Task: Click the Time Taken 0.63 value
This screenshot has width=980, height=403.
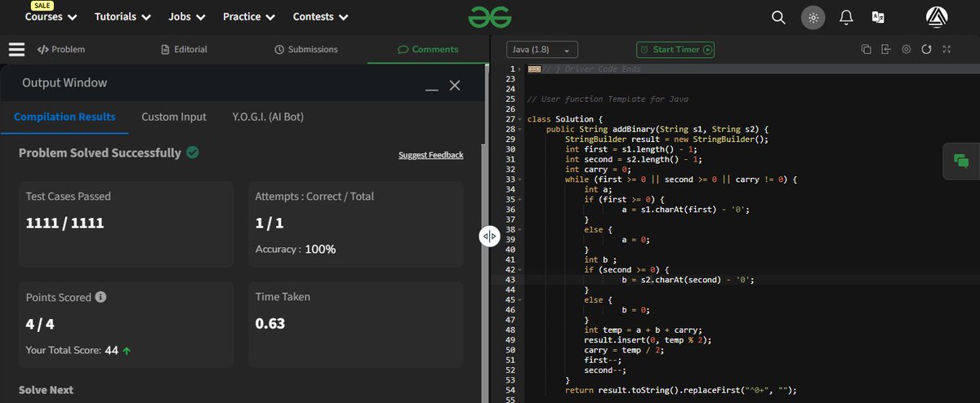Action: (x=270, y=323)
